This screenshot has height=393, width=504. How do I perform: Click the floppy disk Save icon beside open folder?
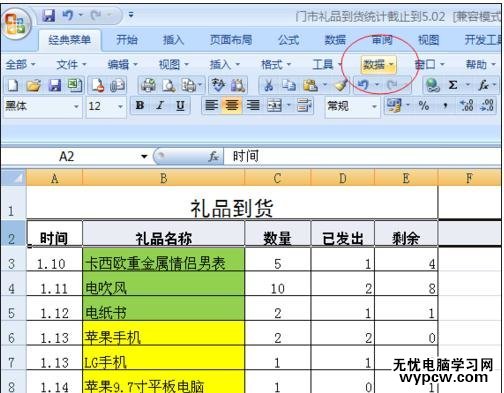(55, 86)
